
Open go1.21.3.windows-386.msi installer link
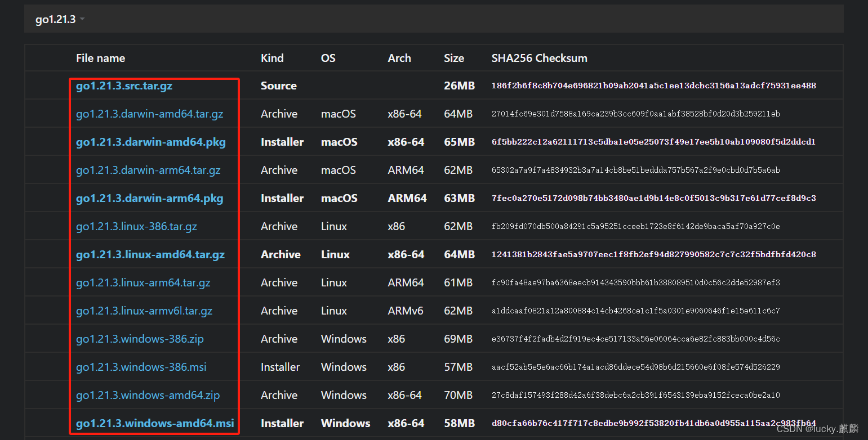(141, 367)
